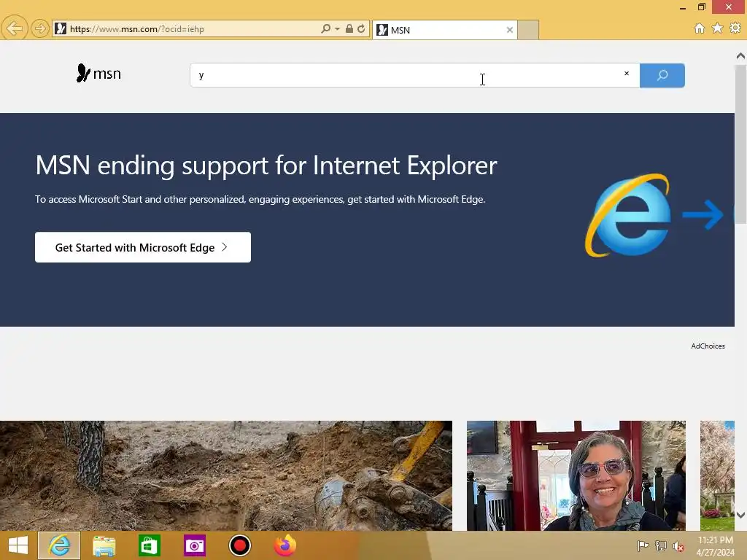This screenshot has height=560, width=747.
Task: Restore down the Internet Explorer window
Action: [x=701, y=7]
